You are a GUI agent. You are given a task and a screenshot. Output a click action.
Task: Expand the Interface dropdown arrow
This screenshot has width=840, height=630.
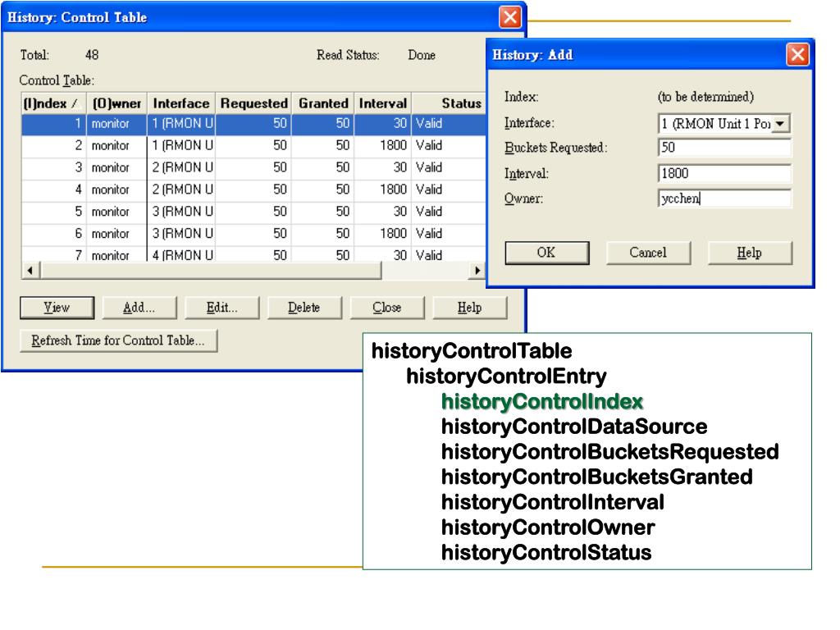point(781,124)
